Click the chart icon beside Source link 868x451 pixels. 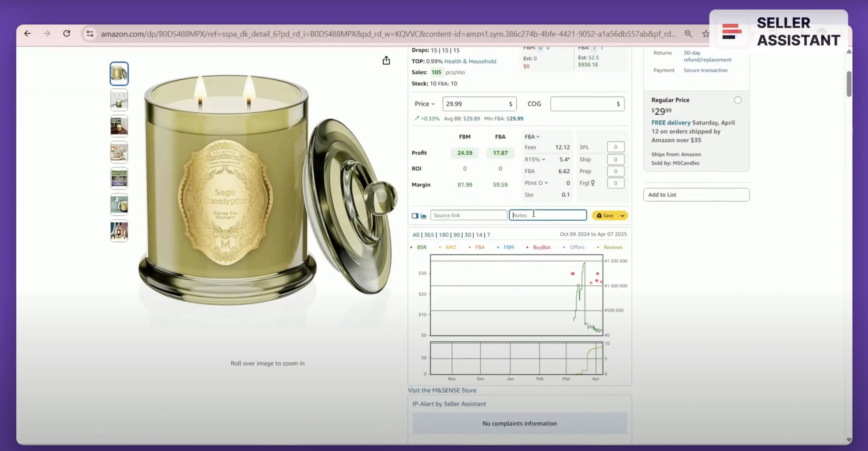[424, 215]
